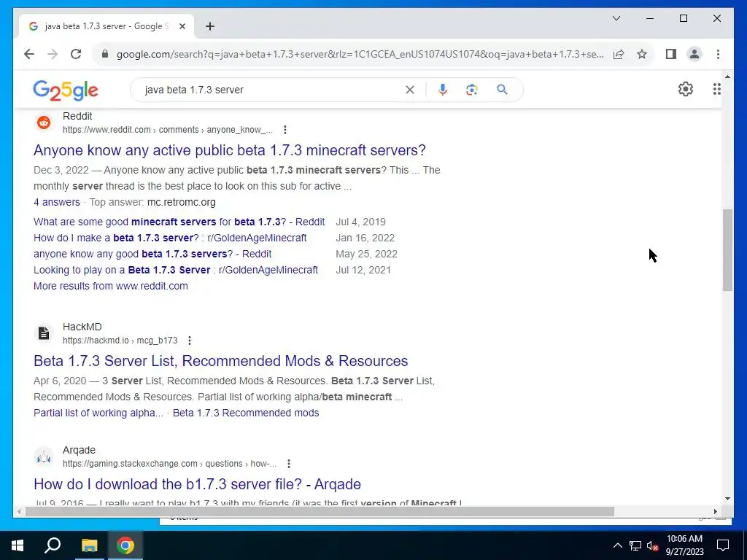Open more options for the HackMD result
This screenshot has width=747, height=560.
(190, 341)
